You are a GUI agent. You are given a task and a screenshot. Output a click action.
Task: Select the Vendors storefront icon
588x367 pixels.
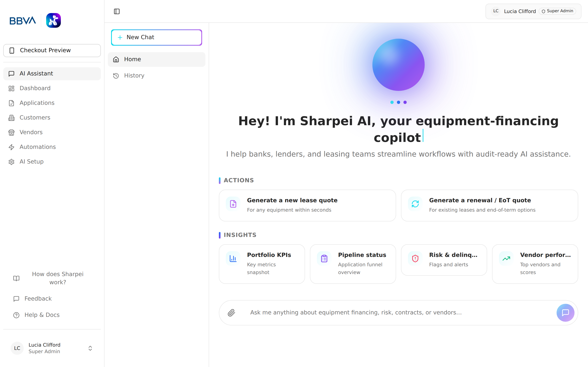pyautogui.click(x=11, y=132)
